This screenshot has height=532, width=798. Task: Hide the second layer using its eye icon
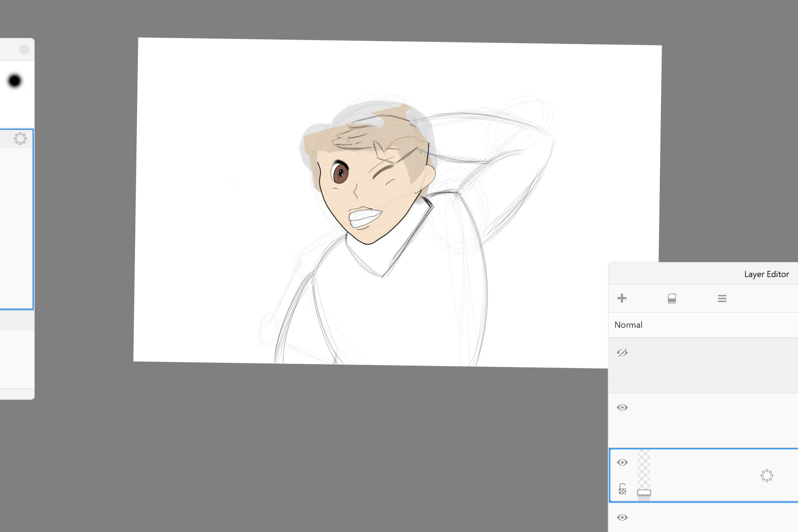[622, 407]
